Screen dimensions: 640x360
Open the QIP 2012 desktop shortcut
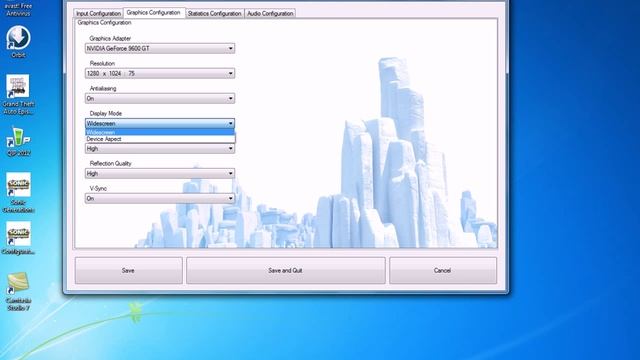click(18, 142)
